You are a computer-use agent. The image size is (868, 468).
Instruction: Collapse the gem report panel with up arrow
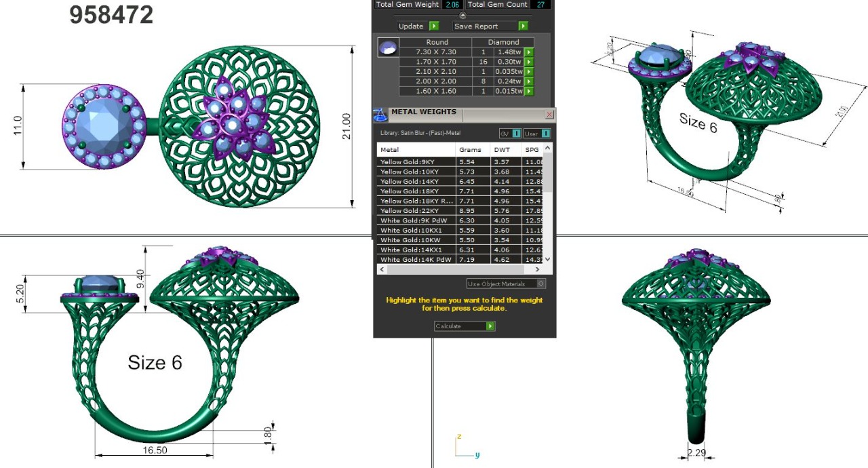[463, 15]
